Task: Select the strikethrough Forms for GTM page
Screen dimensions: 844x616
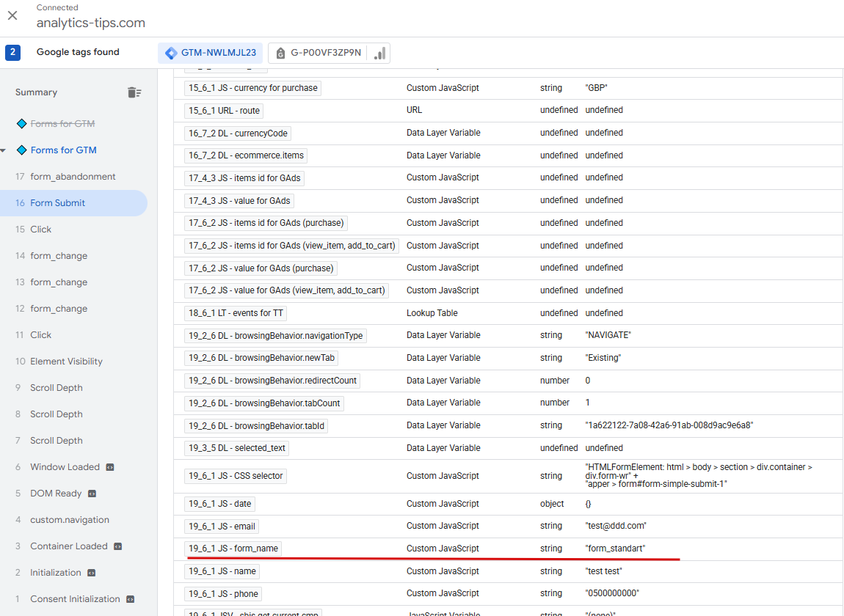Action: (x=62, y=124)
